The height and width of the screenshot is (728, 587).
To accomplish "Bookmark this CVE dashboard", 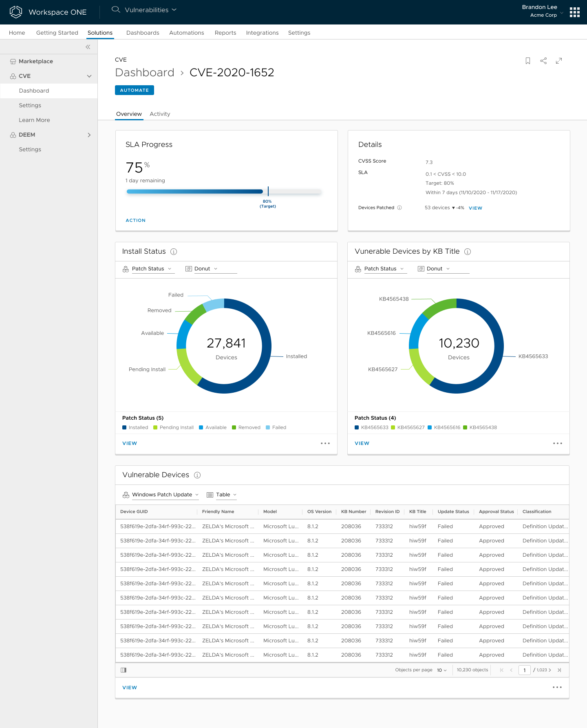I will pos(528,61).
